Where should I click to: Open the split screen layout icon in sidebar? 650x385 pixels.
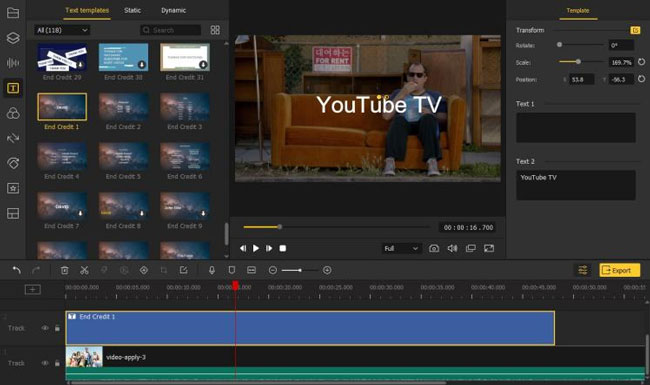pyautogui.click(x=13, y=213)
